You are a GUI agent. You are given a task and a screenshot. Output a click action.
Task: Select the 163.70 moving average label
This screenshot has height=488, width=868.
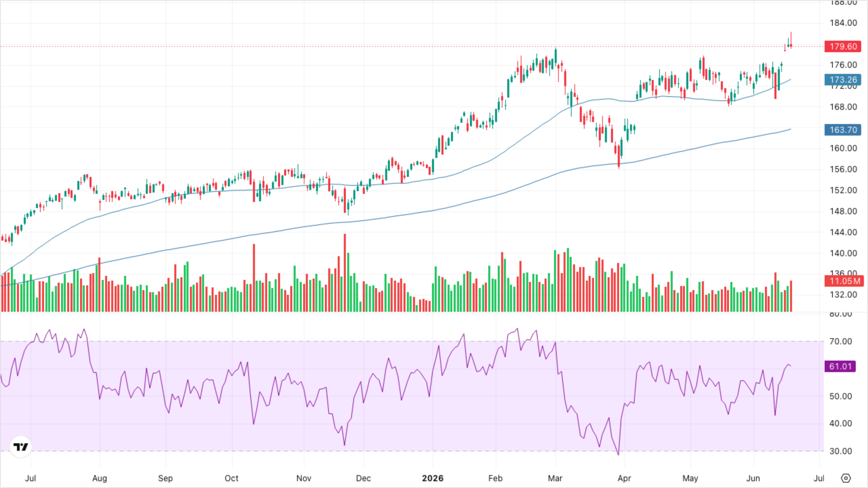(x=843, y=130)
